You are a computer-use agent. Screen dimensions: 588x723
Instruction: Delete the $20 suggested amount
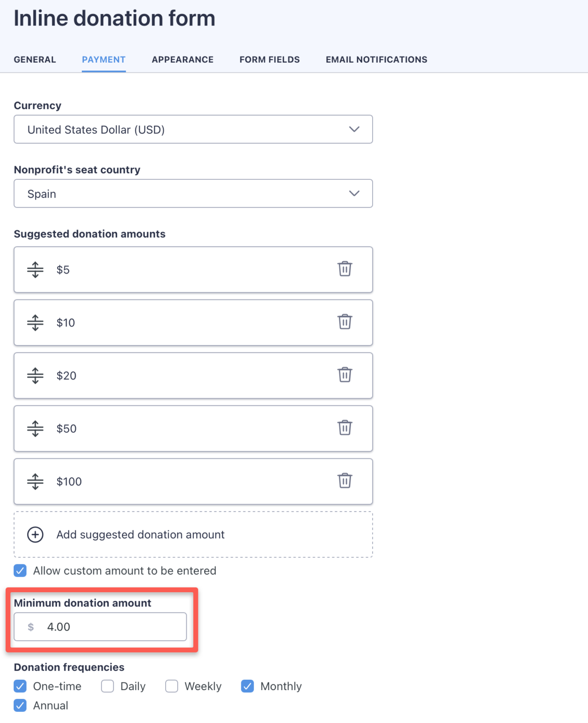pyautogui.click(x=346, y=375)
